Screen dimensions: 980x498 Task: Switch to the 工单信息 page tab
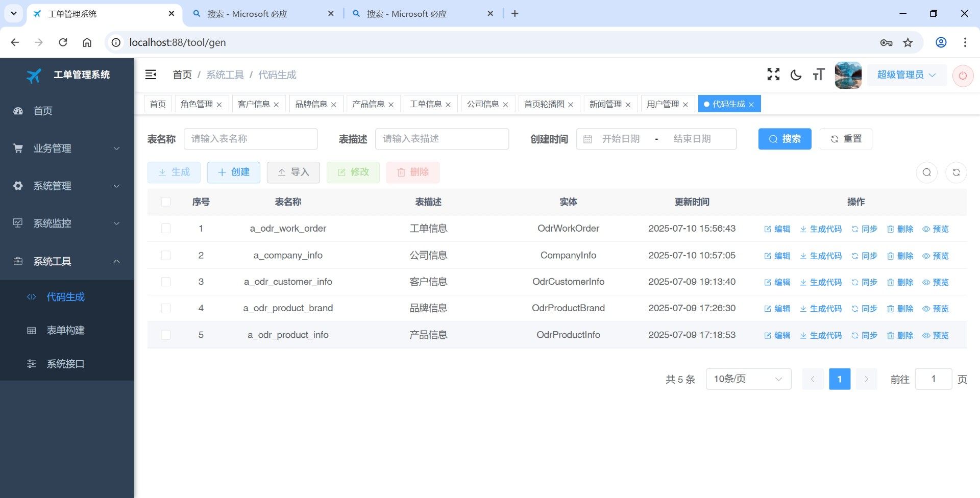425,104
